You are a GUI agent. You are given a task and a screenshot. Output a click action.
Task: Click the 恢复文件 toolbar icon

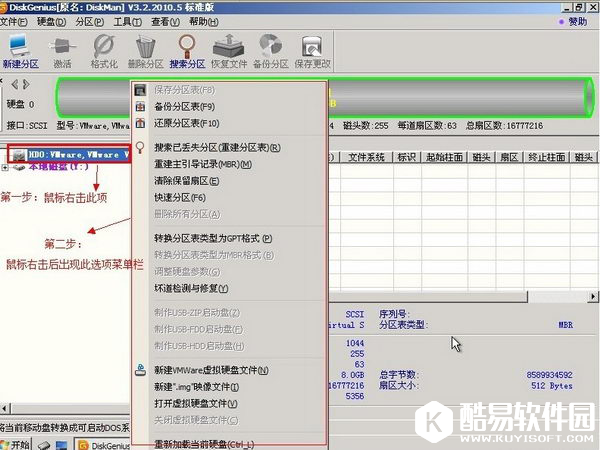(228, 44)
